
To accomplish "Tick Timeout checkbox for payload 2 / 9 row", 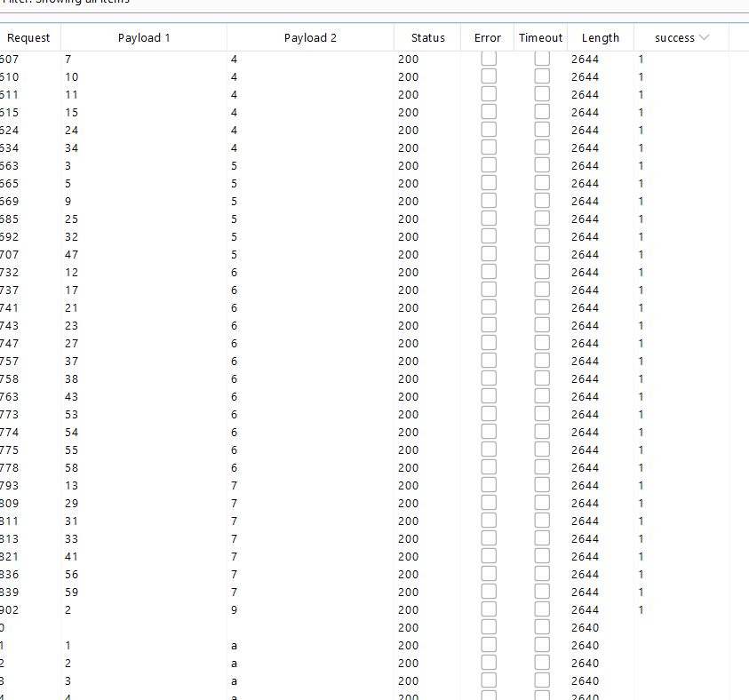I will tap(542, 609).
